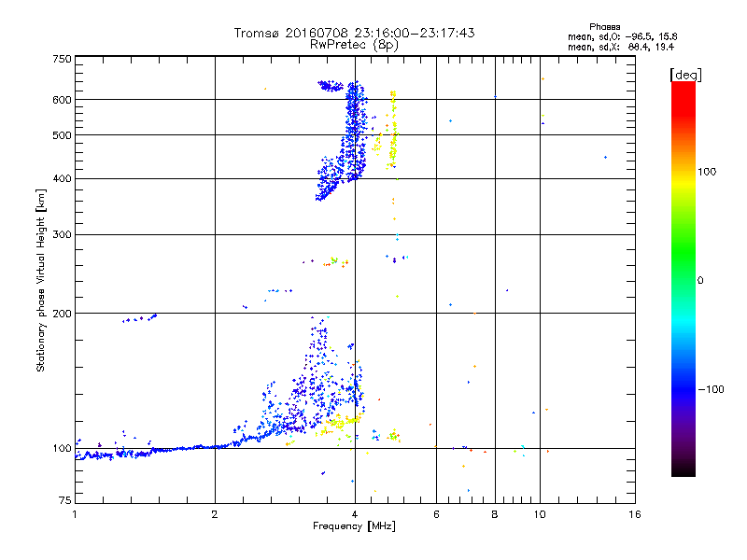Click the '[deg]' colorbar unit label
Image resolution: width=747 pixels, height=560 pixels.
[685, 75]
